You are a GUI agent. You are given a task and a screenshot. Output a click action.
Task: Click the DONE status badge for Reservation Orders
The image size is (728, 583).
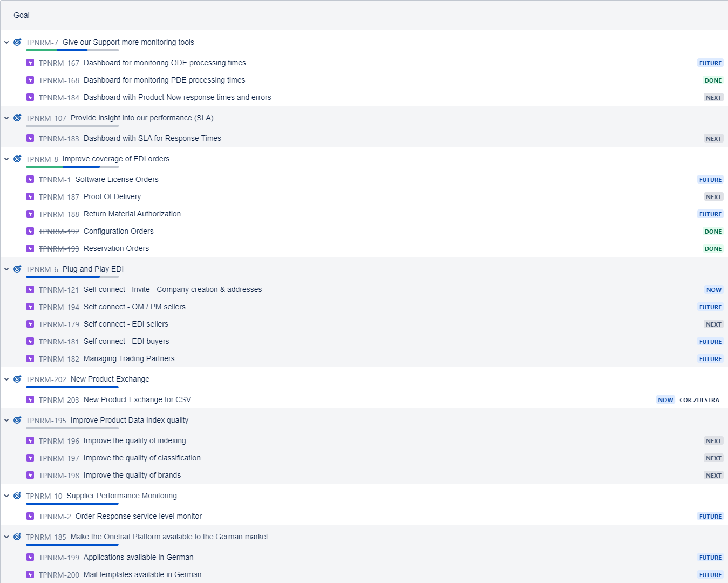tap(712, 249)
